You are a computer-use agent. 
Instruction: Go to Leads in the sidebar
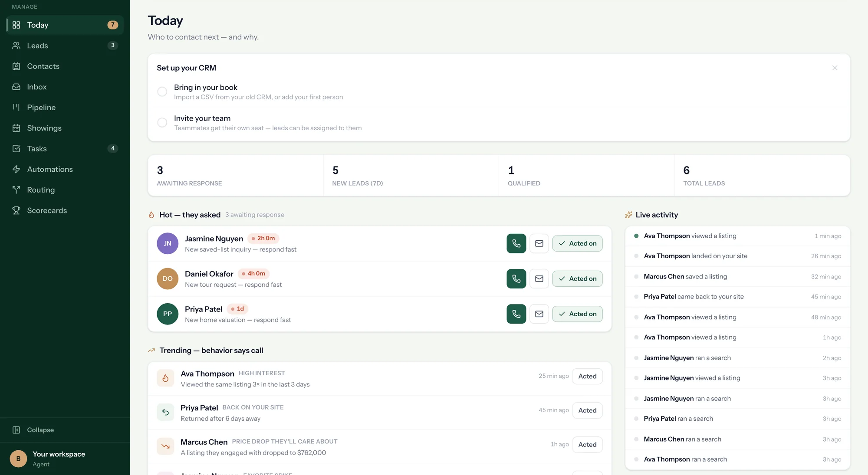[65, 46]
